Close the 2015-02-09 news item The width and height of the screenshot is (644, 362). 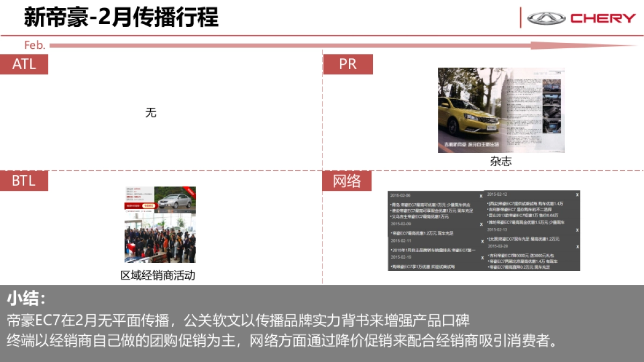tap(481, 224)
